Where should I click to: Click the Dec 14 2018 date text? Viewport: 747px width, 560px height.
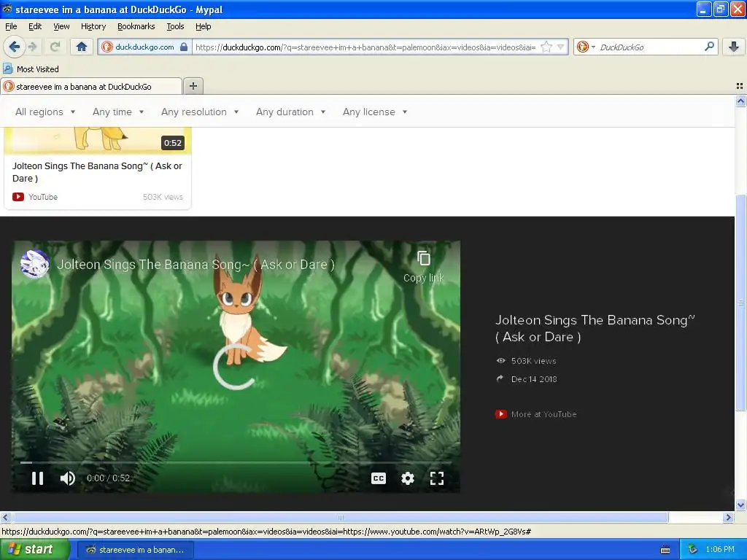534,379
